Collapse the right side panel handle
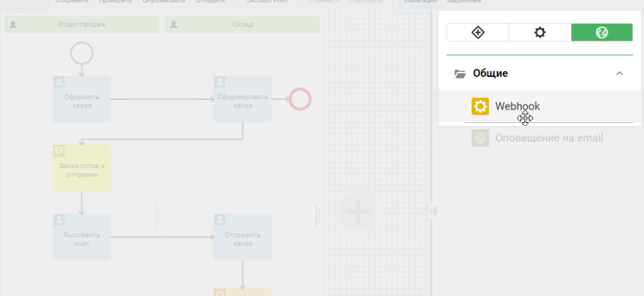This screenshot has width=644, height=296. point(433,211)
